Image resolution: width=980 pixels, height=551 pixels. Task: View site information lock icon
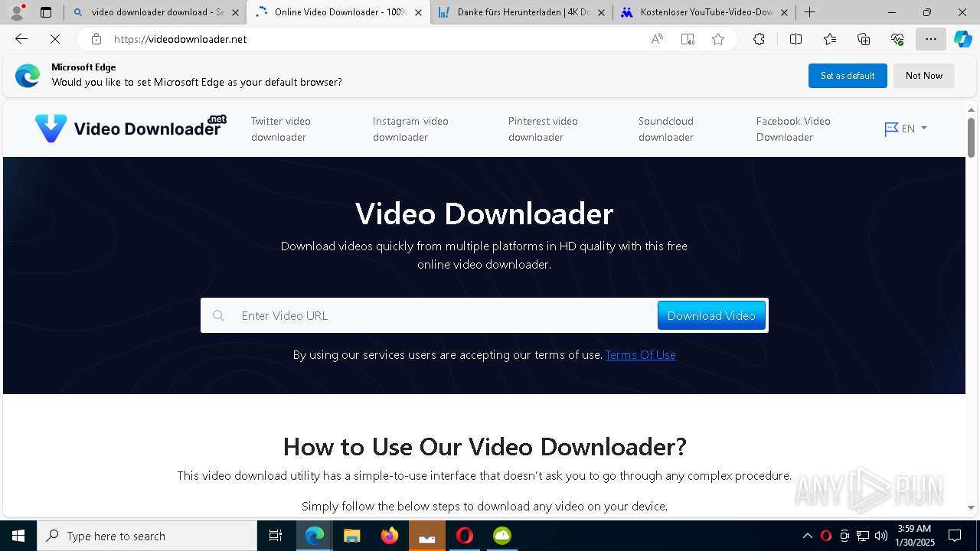96,39
